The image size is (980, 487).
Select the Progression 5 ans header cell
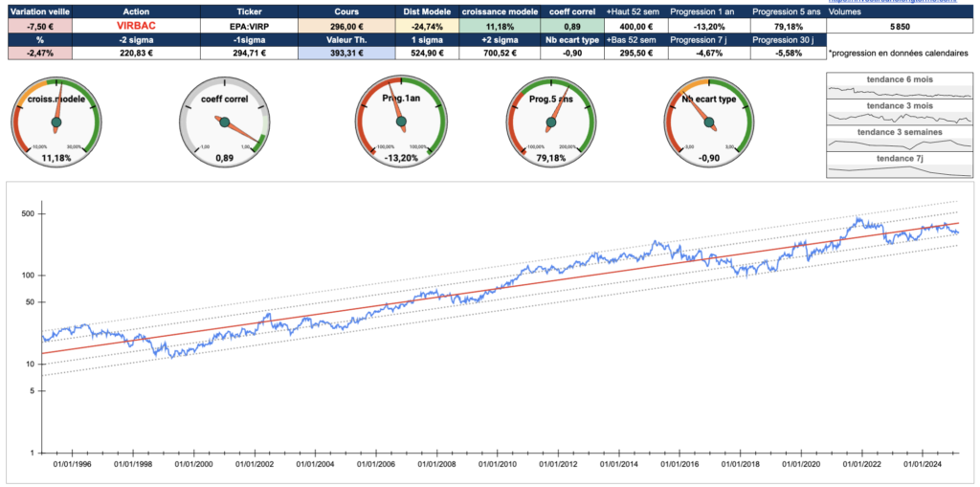click(787, 11)
